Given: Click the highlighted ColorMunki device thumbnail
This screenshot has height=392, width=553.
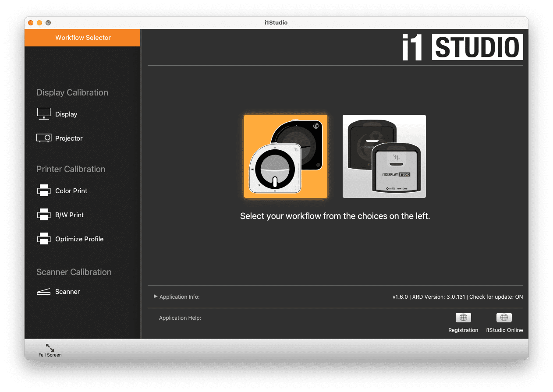Looking at the screenshot, I should click(x=286, y=156).
